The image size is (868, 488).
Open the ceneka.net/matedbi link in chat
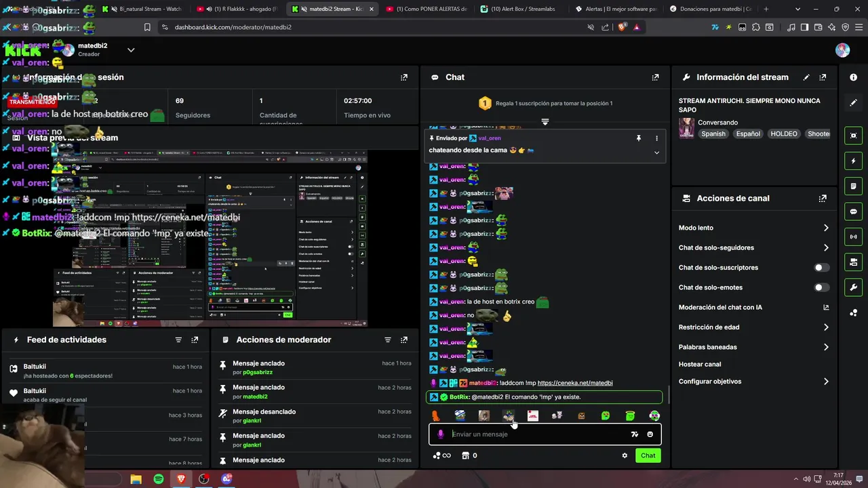pyautogui.click(x=575, y=383)
